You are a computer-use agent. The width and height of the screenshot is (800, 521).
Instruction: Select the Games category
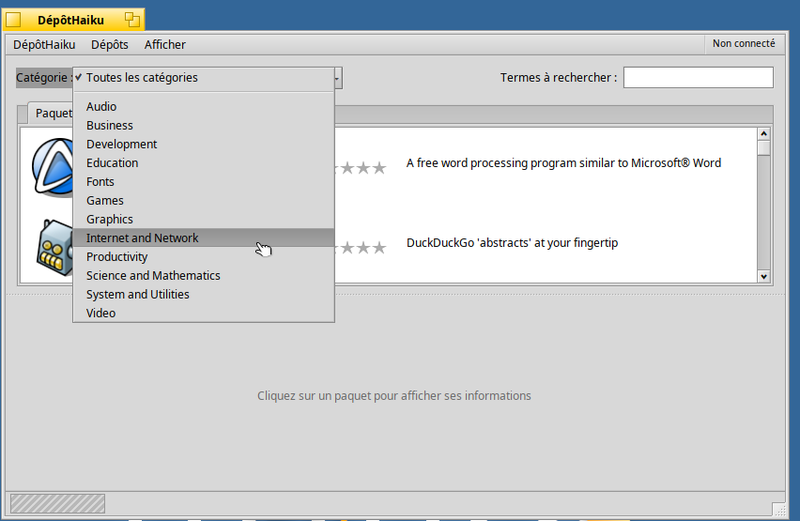click(x=105, y=201)
